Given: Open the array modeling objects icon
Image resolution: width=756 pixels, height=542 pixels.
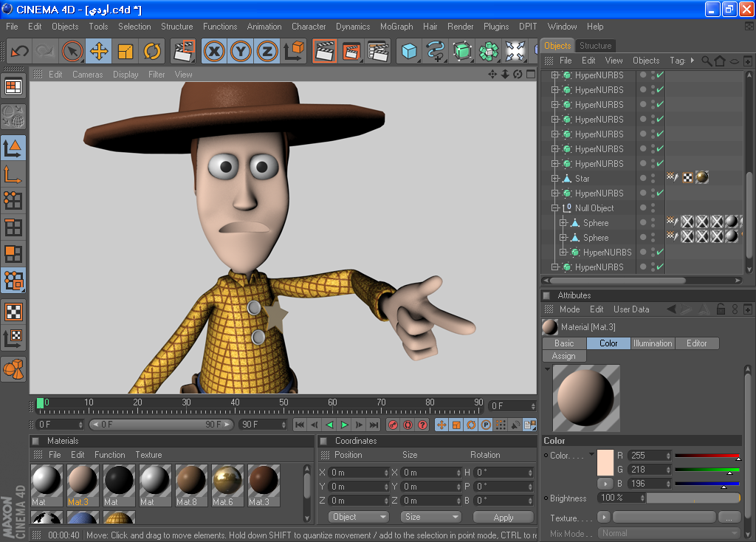Looking at the screenshot, I should (489, 51).
